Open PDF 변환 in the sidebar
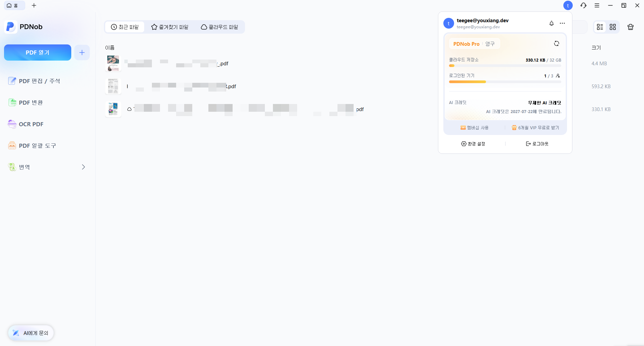The width and height of the screenshot is (644, 346). click(26, 102)
